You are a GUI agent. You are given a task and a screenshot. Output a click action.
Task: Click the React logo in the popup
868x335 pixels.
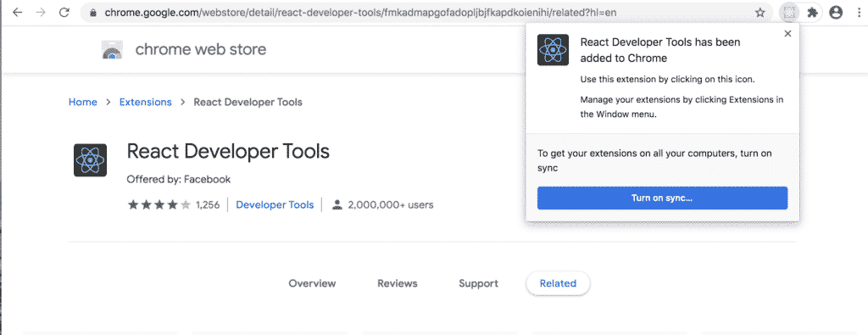tap(553, 50)
